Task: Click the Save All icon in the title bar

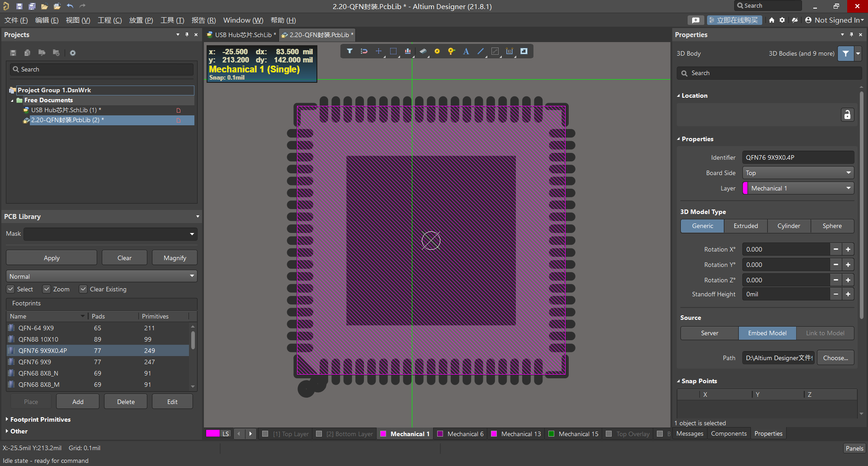Action: (x=32, y=6)
